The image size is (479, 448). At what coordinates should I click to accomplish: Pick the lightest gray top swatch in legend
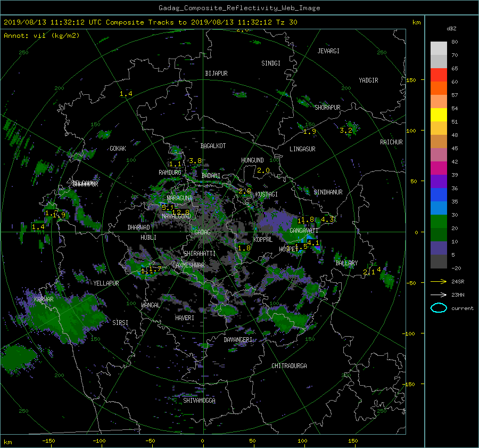pyautogui.click(x=439, y=48)
